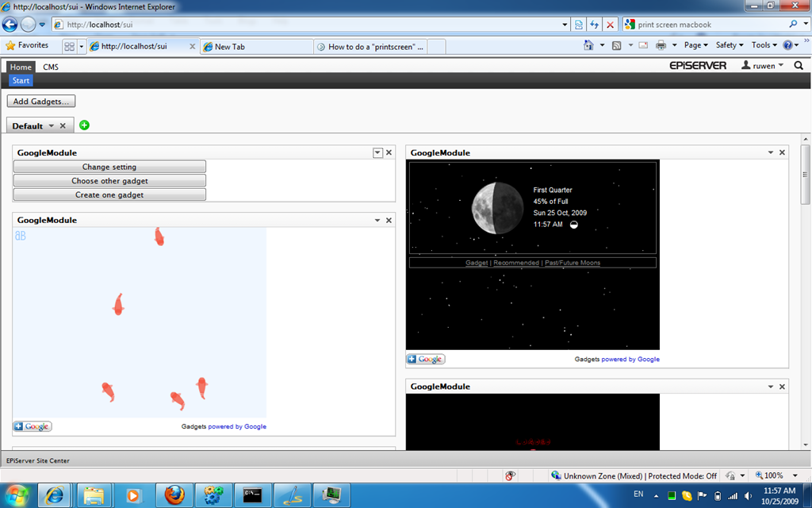Image resolution: width=812 pixels, height=508 pixels.
Task: Click the Change setting button
Action: pos(109,167)
